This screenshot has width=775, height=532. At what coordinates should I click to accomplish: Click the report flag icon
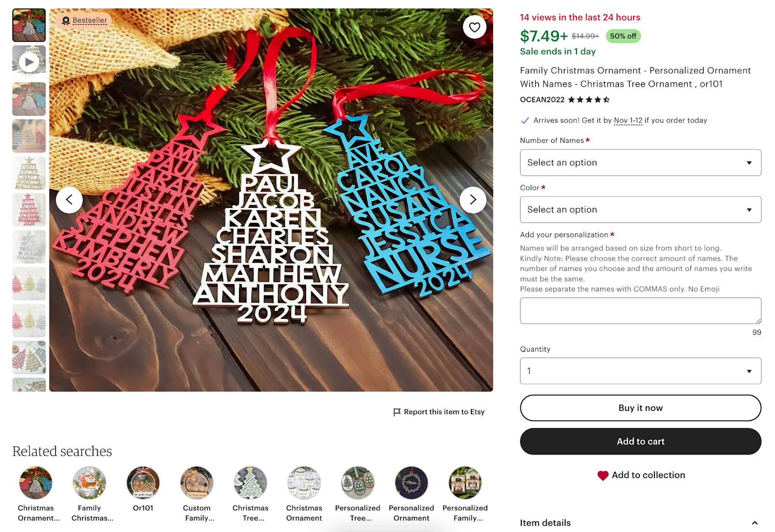pyautogui.click(x=396, y=411)
